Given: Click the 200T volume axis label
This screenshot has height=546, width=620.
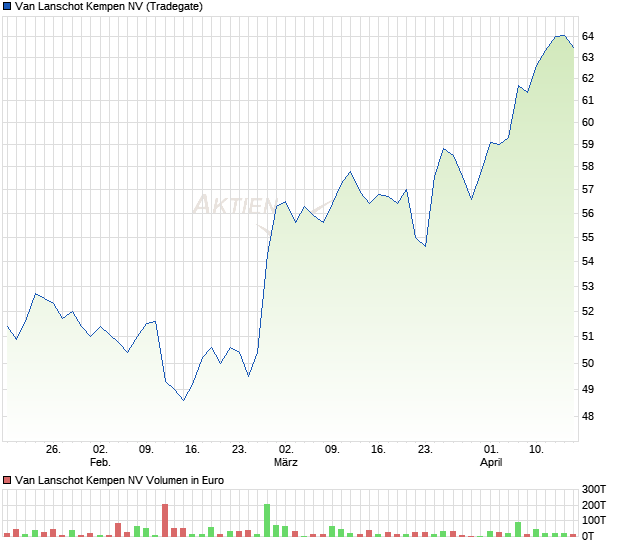Looking at the screenshot, I should [594, 505].
